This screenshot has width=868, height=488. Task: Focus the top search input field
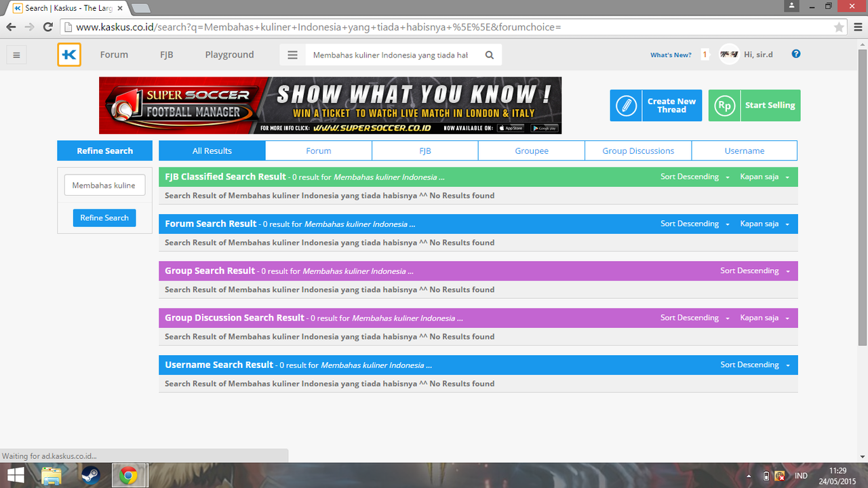coord(391,55)
